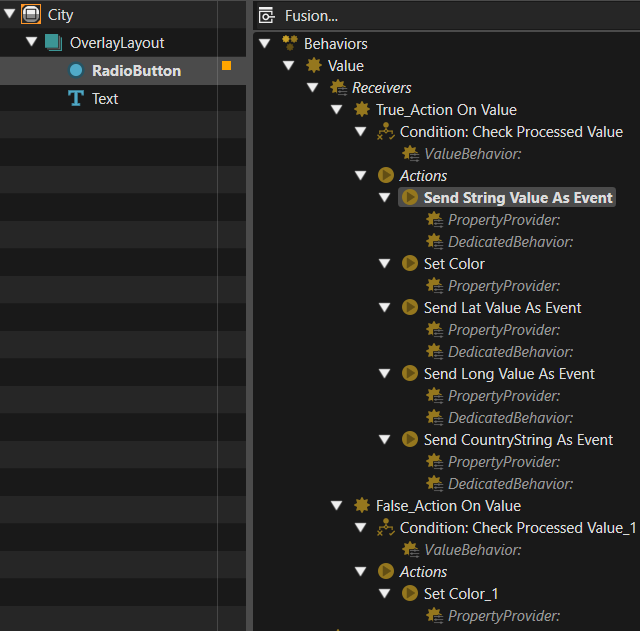Collapse the OverlayLayout node
Image resolution: width=640 pixels, height=631 pixels.
pos(31,42)
